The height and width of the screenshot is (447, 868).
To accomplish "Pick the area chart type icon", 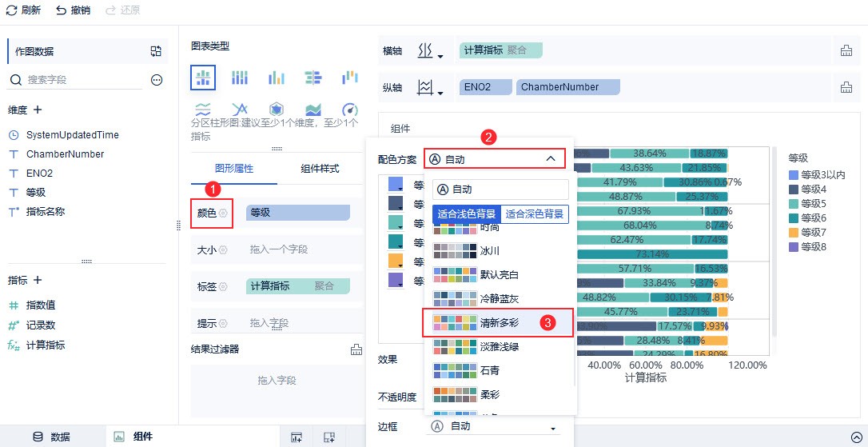I will click(313, 110).
